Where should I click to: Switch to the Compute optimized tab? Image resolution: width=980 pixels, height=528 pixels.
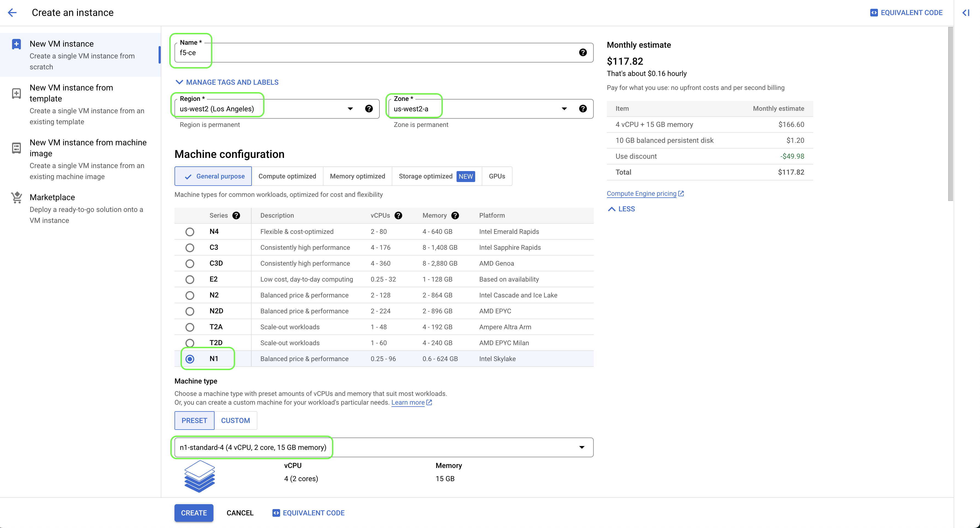287,176
